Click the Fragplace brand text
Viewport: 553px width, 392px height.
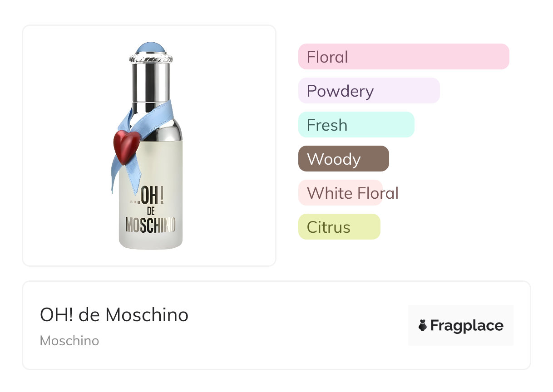point(467,325)
